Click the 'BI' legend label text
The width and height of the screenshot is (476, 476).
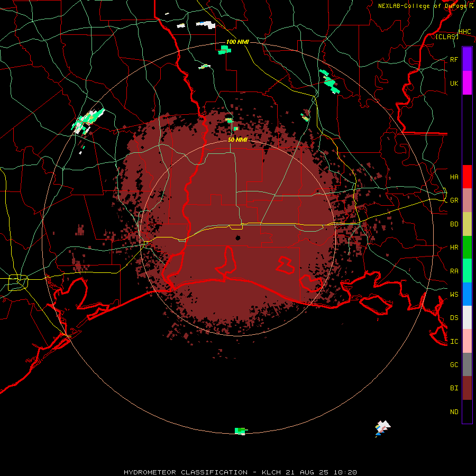pyautogui.click(x=454, y=388)
